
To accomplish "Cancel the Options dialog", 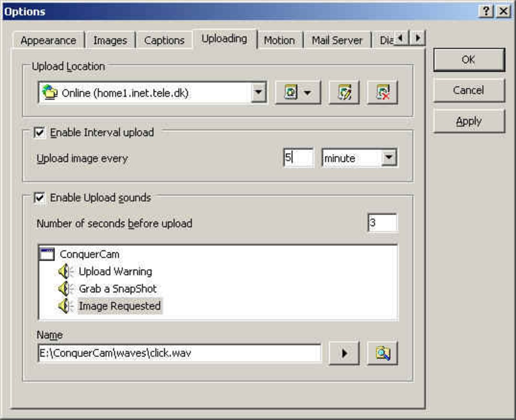I will click(468, 90).
